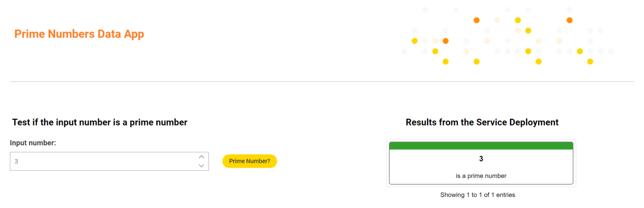
Task: Decrease the input number with down arrow
Action: coord(202,166)
